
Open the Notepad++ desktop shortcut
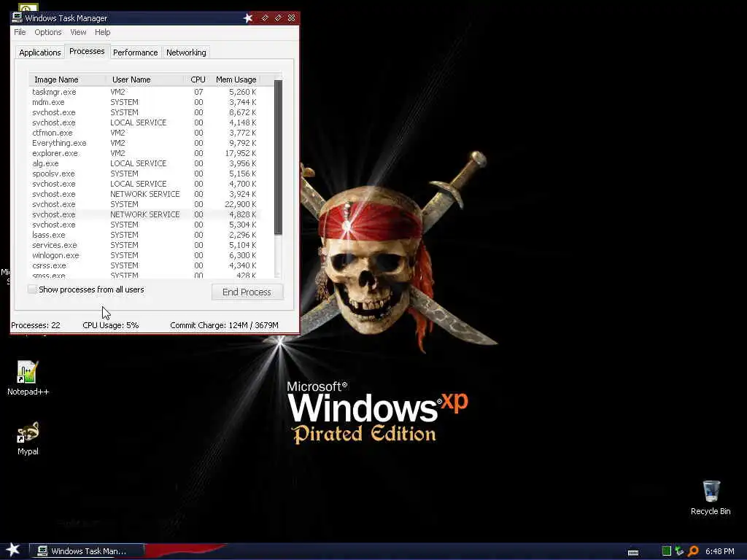[x=28, y=378]
